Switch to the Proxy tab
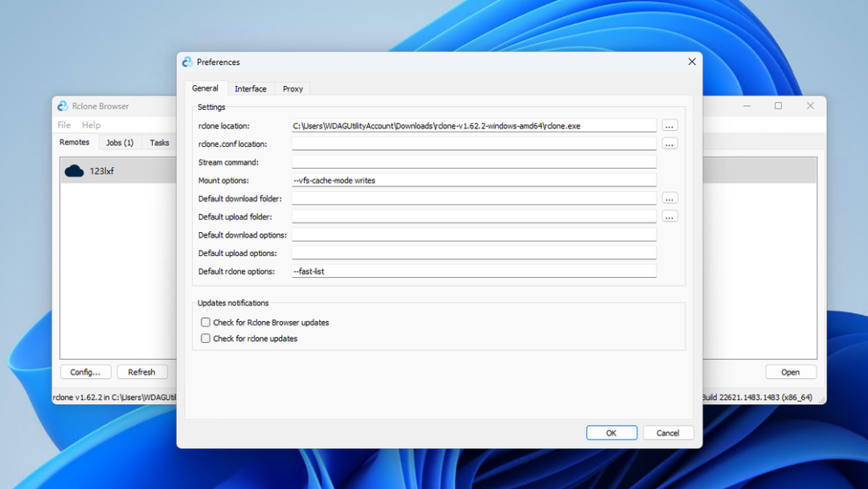868x489 pixels. (293, 88)
